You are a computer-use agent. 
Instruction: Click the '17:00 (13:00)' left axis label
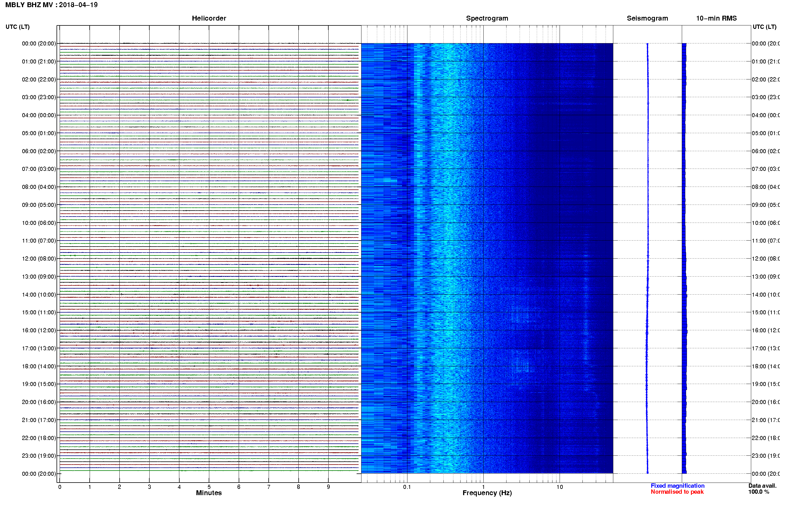pos(39,348)
